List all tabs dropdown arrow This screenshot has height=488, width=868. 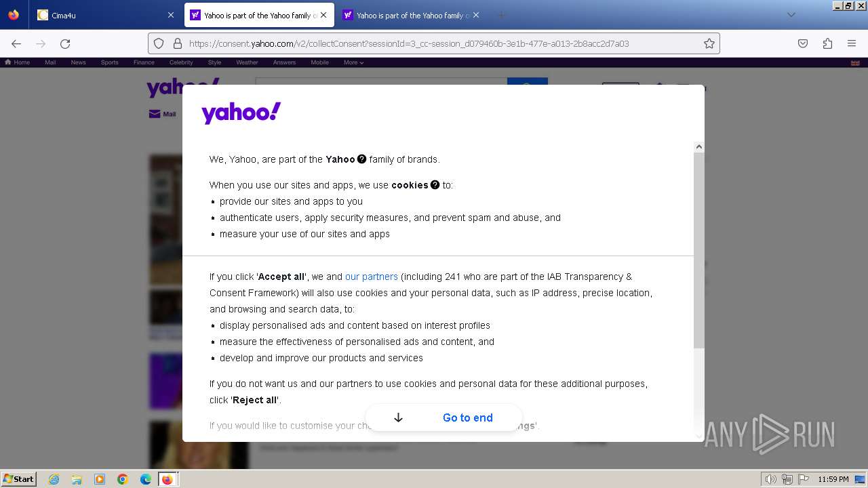(791, 15)
